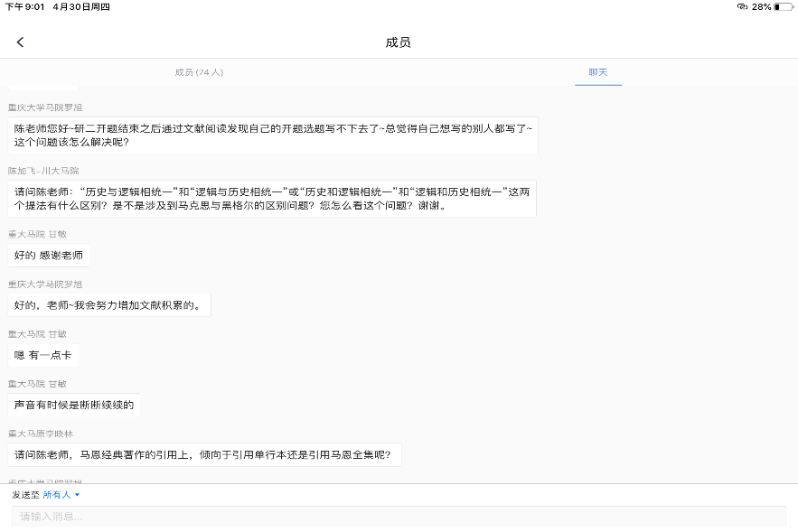798x532 pixels.
Task: Tap sender name 重大马原李晓林
Action: click(x=41, y=434)
